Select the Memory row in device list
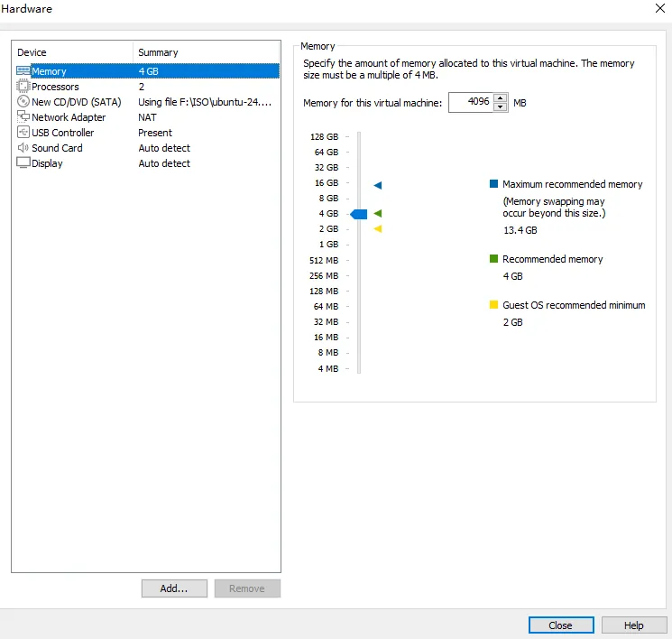The width and height of the screenshot is (672, 639). [147, 71]
